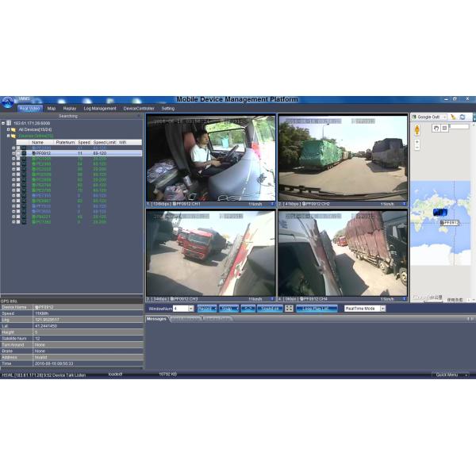Sort by the PlateNum column header

point(65,142)
